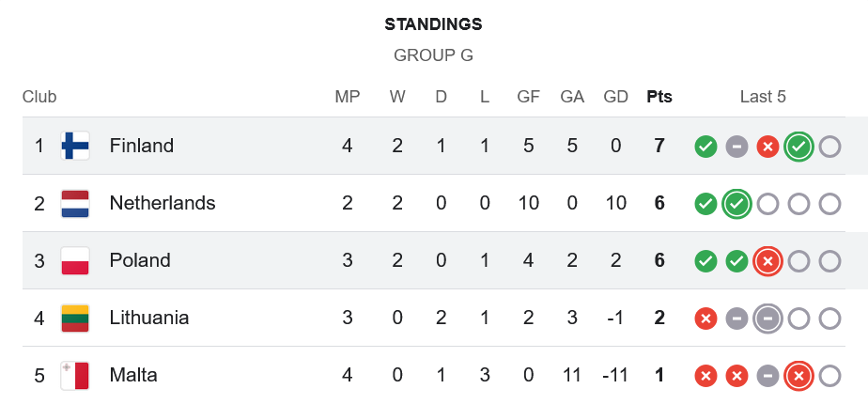Viewport: 868px width, 420px height.
Task: Click the GD column header
Action: coord(616,97)
